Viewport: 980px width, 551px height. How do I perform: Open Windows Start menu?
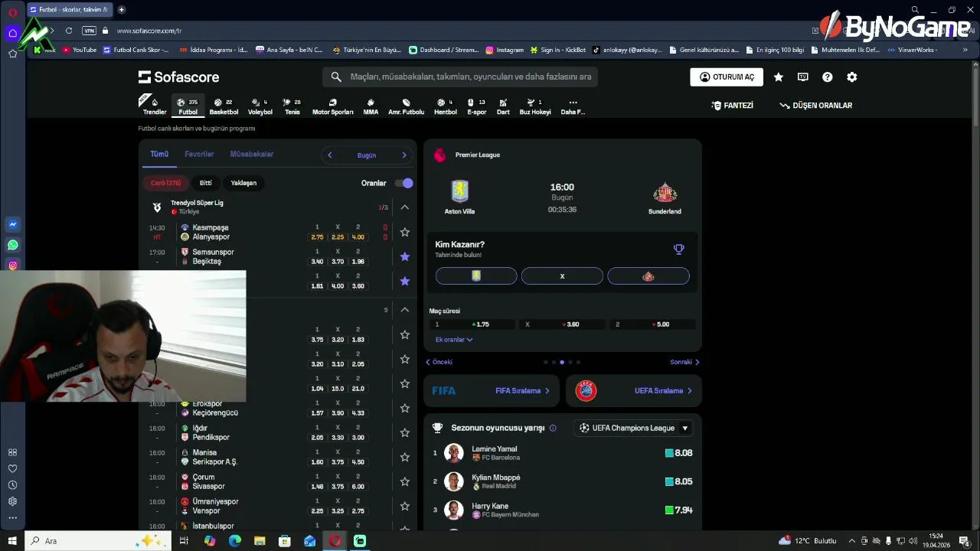pos(12,541)
